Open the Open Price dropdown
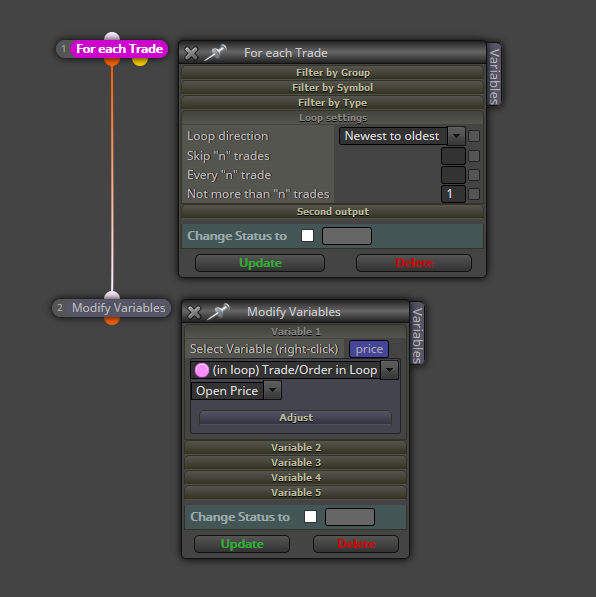Image resolution: width=596 pixels, height=597 pixels. click(236, 391)
